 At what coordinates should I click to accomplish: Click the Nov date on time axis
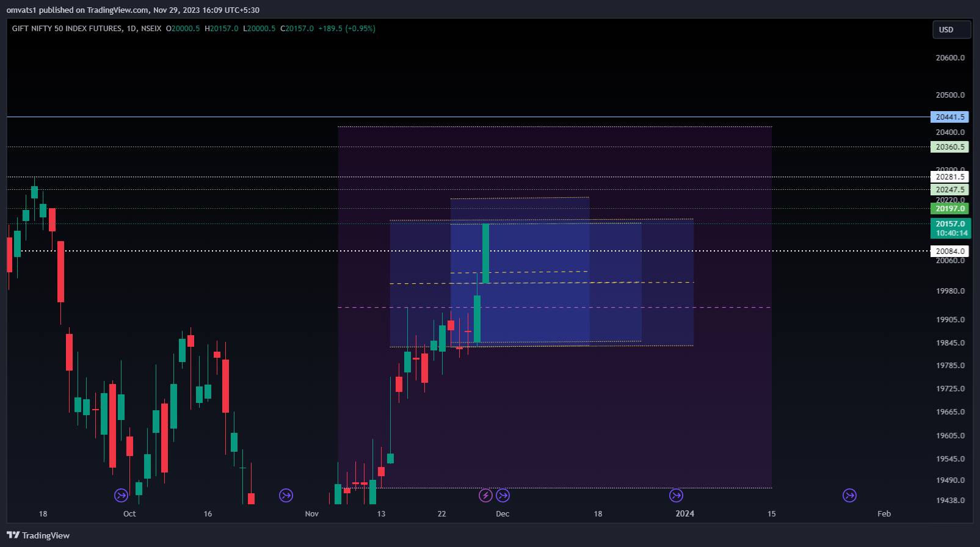pyautogui.click(x=312, y=514)
